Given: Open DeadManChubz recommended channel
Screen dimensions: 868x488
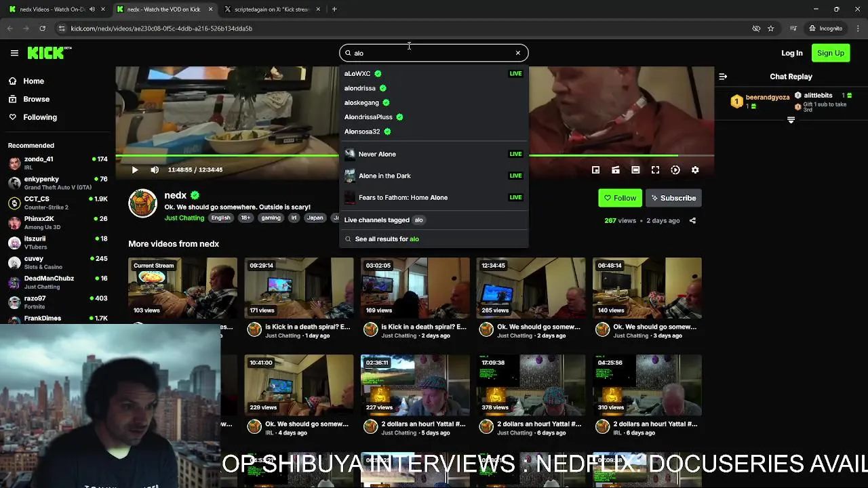Looking at the screenshot, I should pos(58,282).
